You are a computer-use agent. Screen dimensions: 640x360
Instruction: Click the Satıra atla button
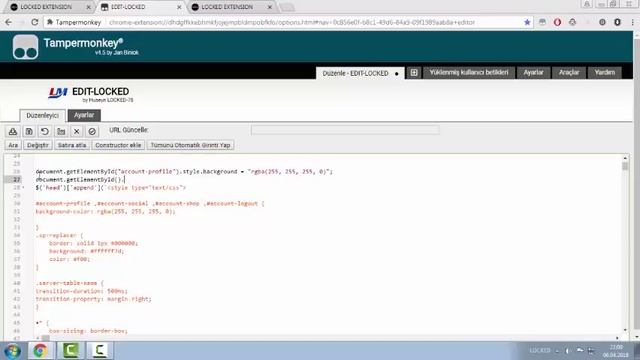tap(72, 145)
